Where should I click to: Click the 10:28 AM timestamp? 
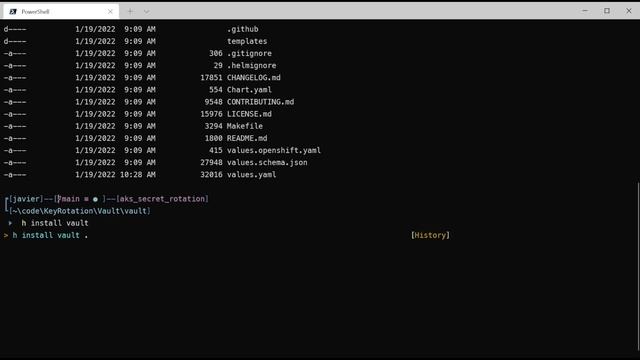138,175
